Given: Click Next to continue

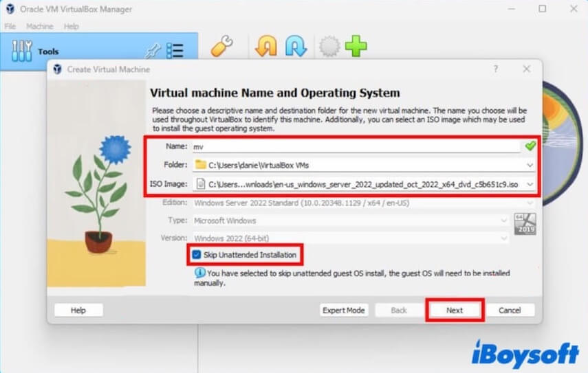Looking at the screenshot, I should (x=455, y=310).
